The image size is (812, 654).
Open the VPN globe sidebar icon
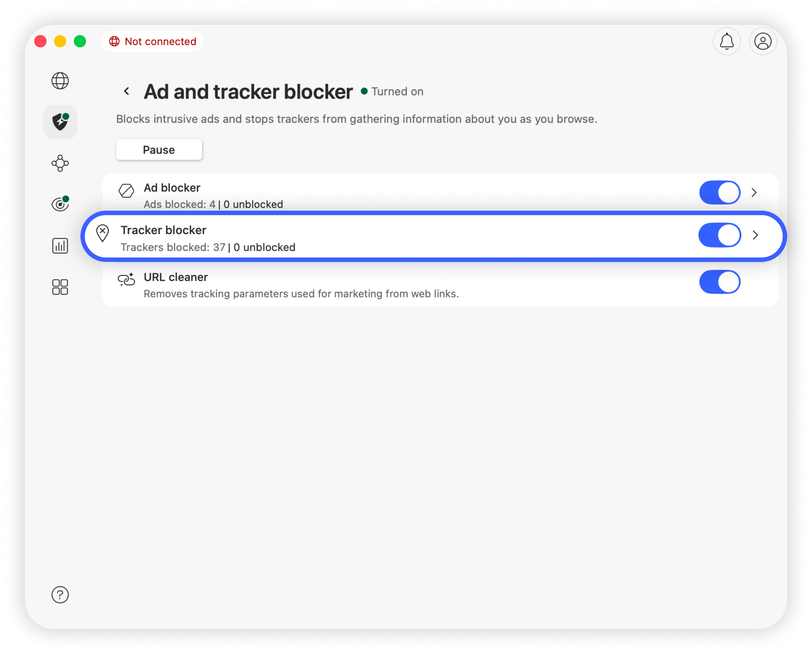pyautogui.click(x=60, y=80)
